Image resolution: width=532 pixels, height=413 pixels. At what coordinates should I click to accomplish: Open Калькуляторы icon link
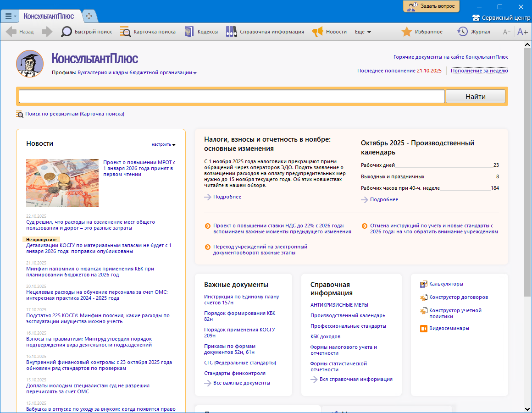point(423,284)
